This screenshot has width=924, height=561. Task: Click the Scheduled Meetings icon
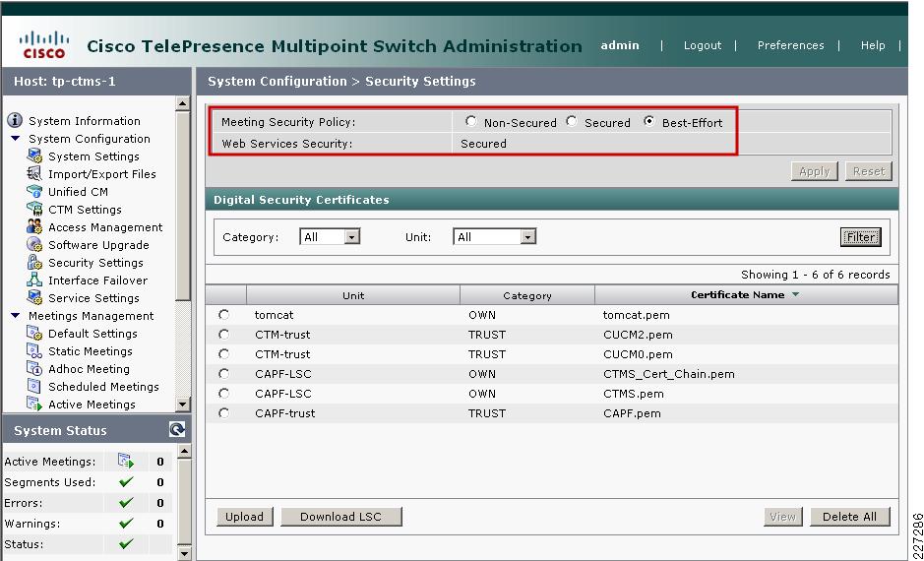(34, 387)
